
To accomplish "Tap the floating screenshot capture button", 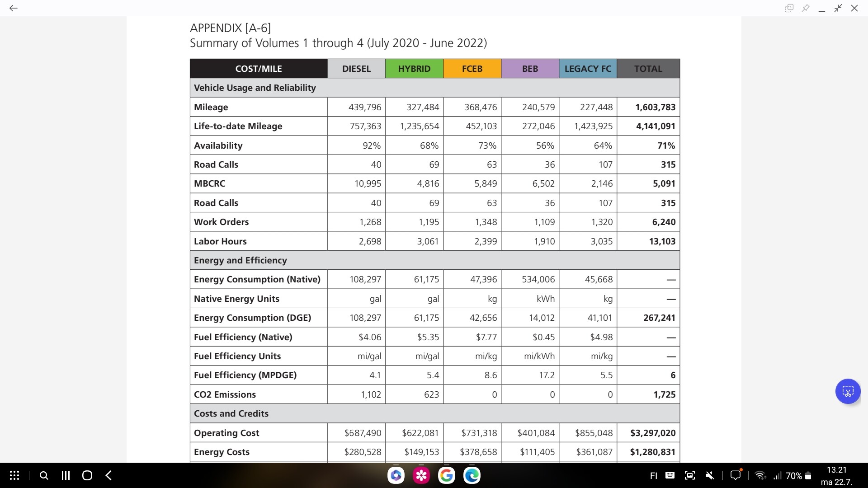I will (848, 391).
